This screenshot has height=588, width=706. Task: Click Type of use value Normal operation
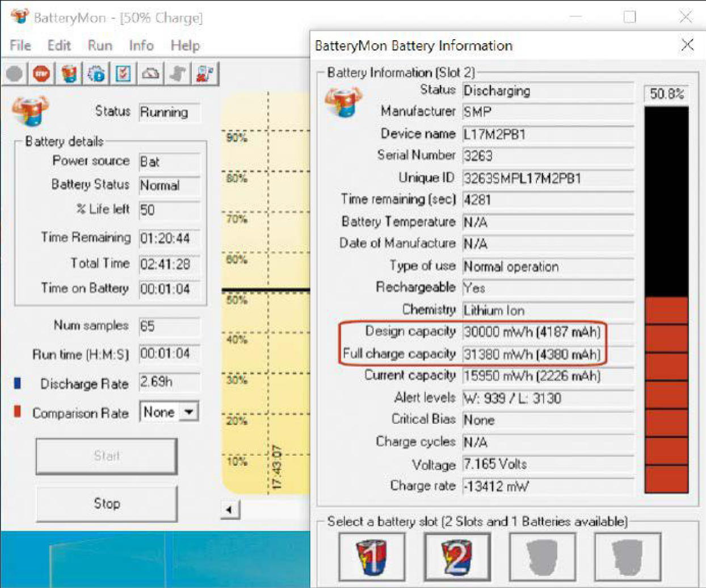[x=548, y=266]
